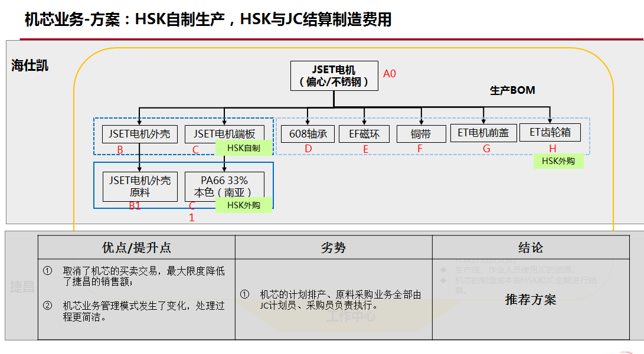Click the HSK外购 tag below ET齿轮箱
The width and height of the screenshot is (644, 354).
[558, 160]
